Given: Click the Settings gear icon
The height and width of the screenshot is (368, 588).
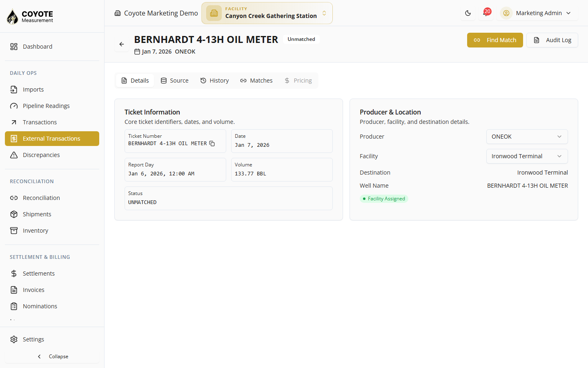Looking at the screenshot, I should click(x=14, y=339).
